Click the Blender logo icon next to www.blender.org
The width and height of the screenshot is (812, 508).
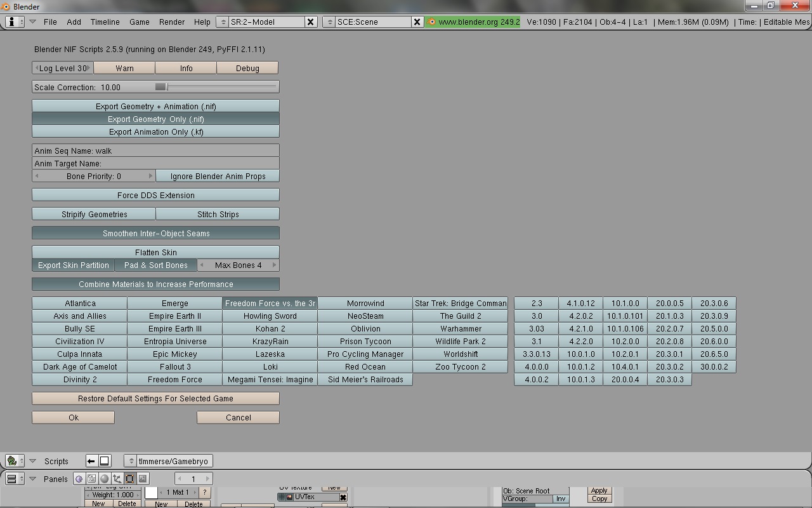coord(432,22)
